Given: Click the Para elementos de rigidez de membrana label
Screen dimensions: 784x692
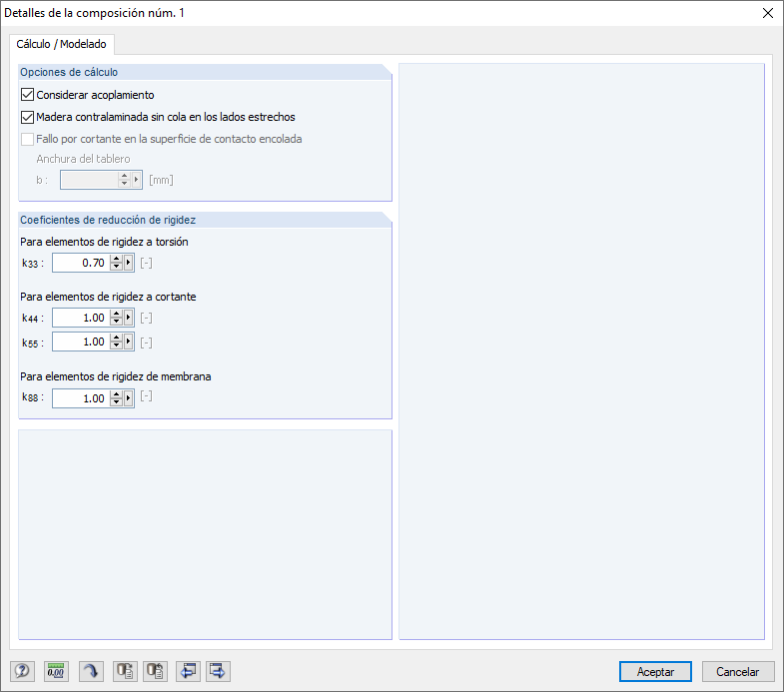Looking at the screenshot, I should point(116,376).
